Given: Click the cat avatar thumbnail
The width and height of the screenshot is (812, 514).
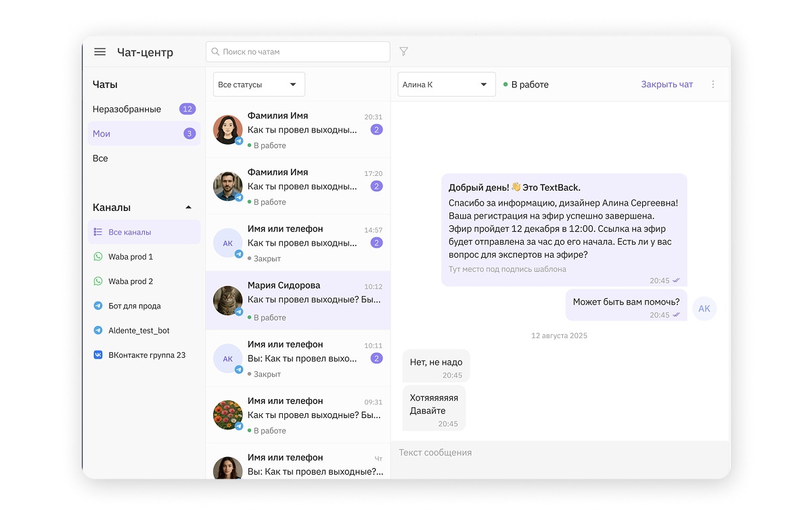Looking at the screenshot, I should [x=227, y=300].
